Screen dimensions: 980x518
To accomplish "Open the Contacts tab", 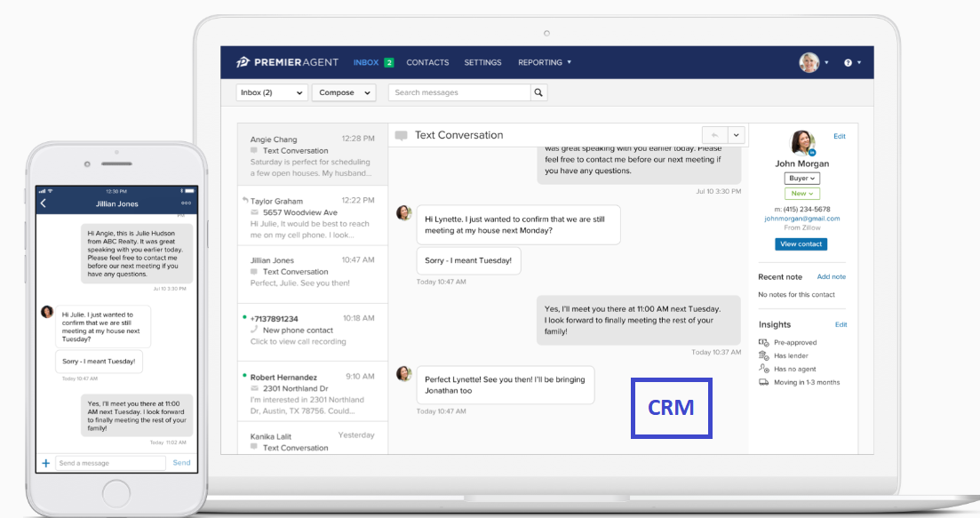I will point(427,62).
